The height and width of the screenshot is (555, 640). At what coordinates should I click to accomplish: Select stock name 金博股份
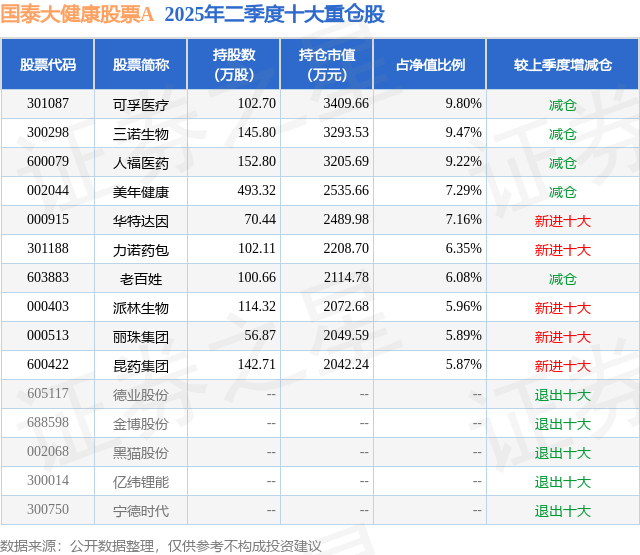(141, 424)
